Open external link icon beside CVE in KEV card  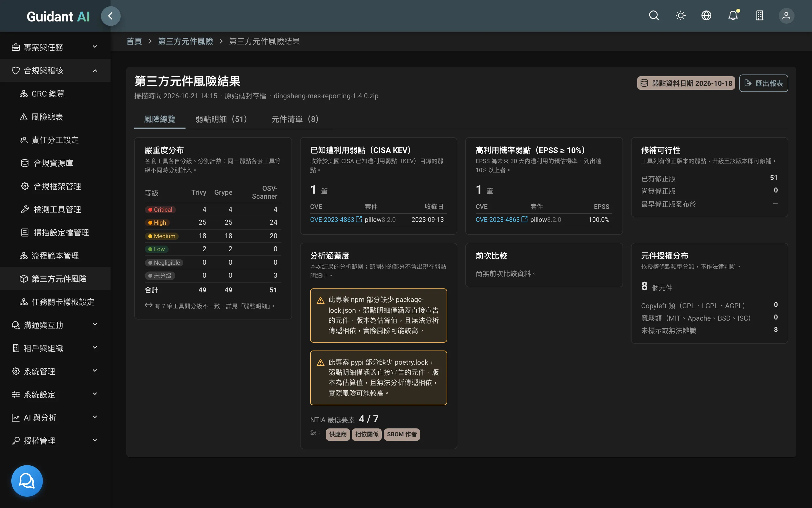[x=359, y=219]
